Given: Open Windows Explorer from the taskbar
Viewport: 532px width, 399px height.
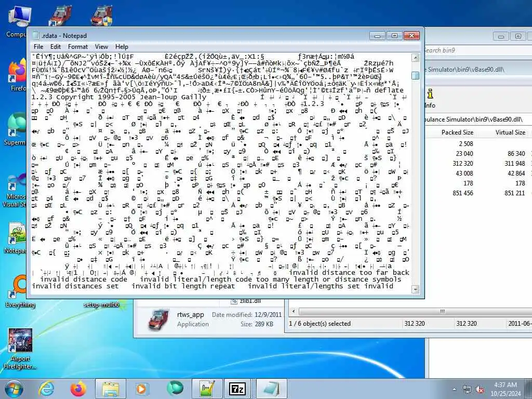Looking at the screenshot, I should click(x=110, y=389).
